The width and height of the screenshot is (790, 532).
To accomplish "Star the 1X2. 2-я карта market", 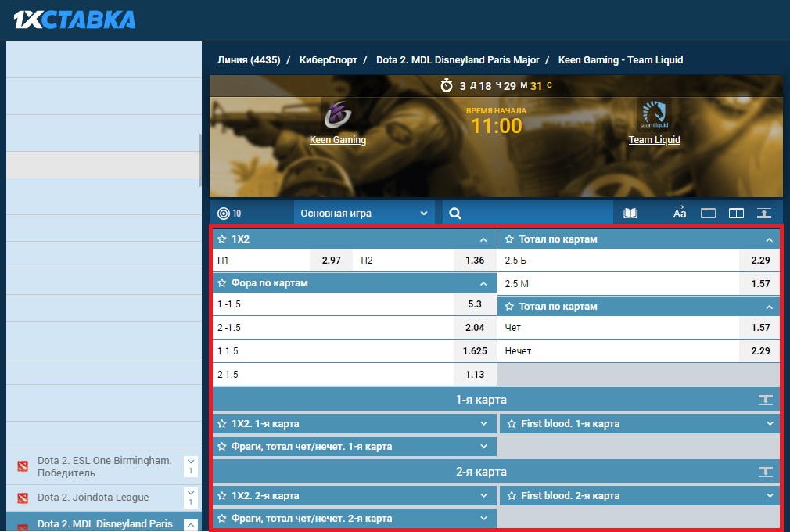I will point(221,496).
